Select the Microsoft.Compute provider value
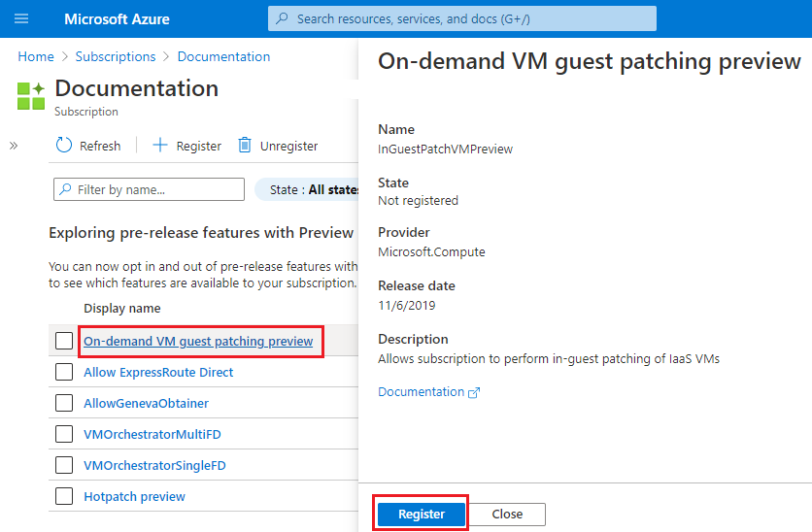The height and width of the screenshot is (532, 812). point(431,252)
